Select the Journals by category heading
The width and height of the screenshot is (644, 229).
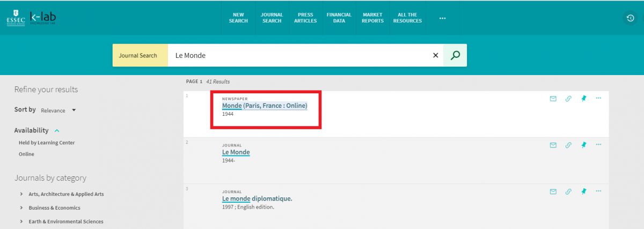pyautogui.click(x=50, y=178)
